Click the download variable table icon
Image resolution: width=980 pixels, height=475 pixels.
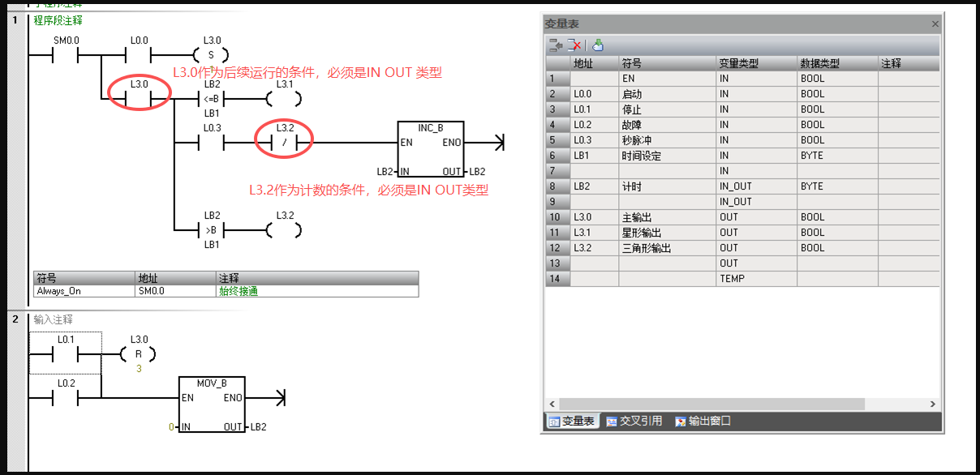click(598, 45)
